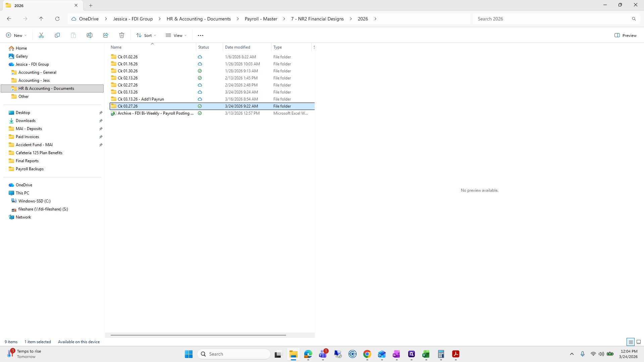Unpin Paid Invoices from Quick Access
The height and width of the screenshot is (362, 644).
coord(101,137)
